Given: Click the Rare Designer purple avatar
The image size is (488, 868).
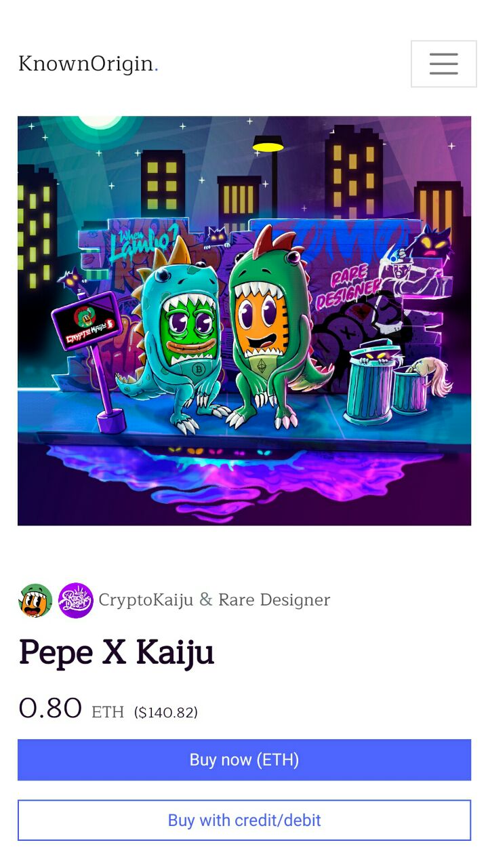Looking at the screenshot, I should (76, 600).
